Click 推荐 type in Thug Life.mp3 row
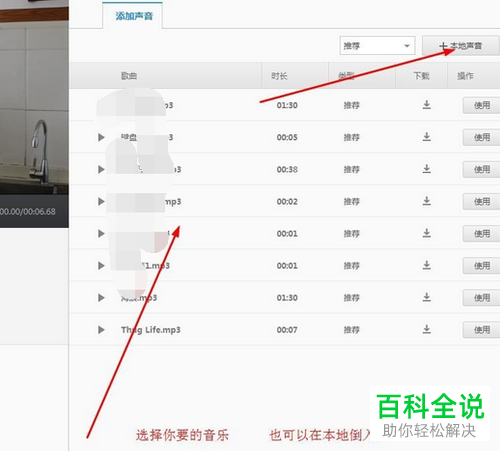Image resolution: width=500 pixels, height=451 pixels. click(x=352, y=330)
